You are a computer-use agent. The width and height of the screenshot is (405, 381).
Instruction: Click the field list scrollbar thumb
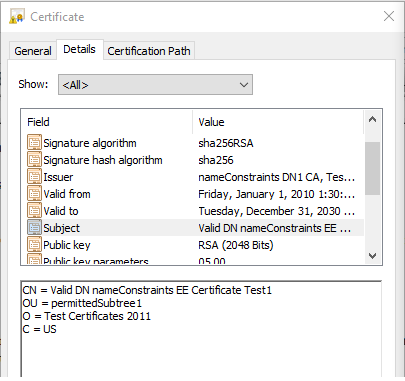[x=372, y=168]
